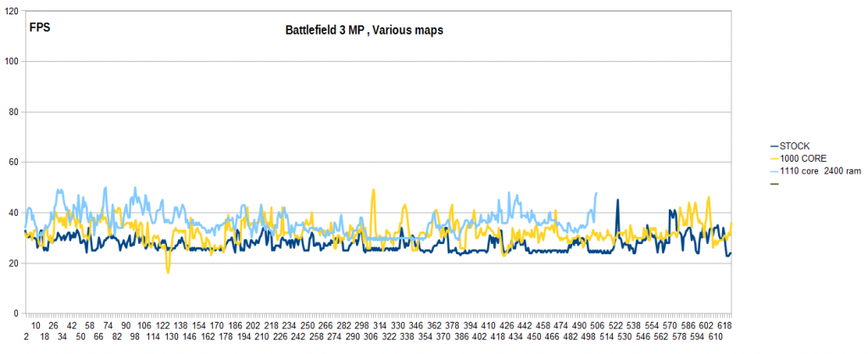Click the y-axis value "20"
The width and height of the screenshot is (868, 354).
[x=12, y=264]
